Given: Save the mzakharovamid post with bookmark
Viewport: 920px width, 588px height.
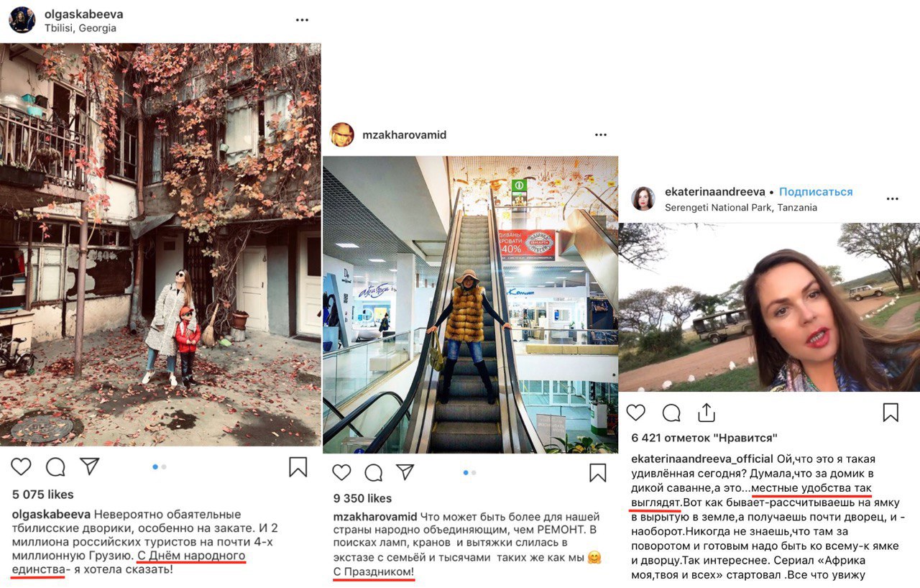Looking at the screenshot, I should tap(597, 472).
